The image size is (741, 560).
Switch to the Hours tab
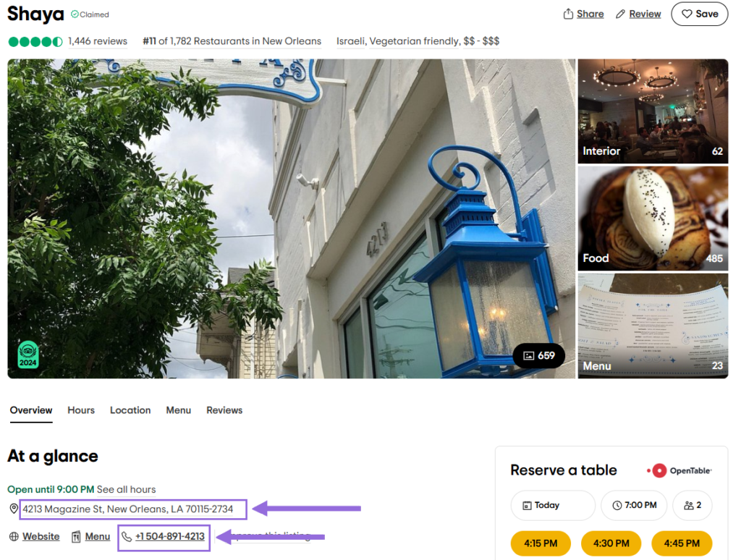(81, 410)
